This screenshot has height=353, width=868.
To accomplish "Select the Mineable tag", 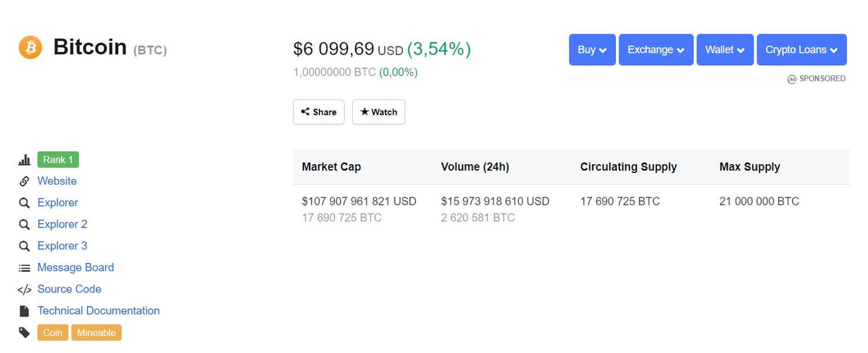I will point(96,333).
